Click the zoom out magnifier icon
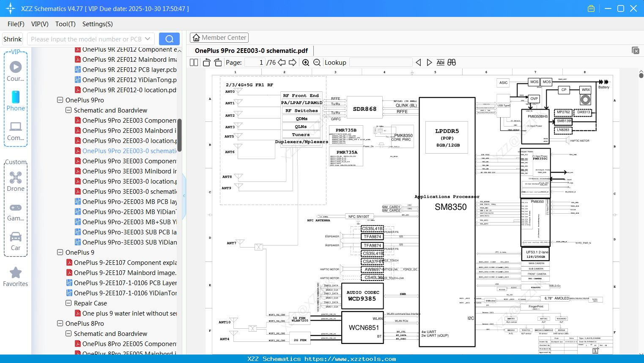Image resolution: width=644 pixels, height=363 pixels. coord(316,62)
